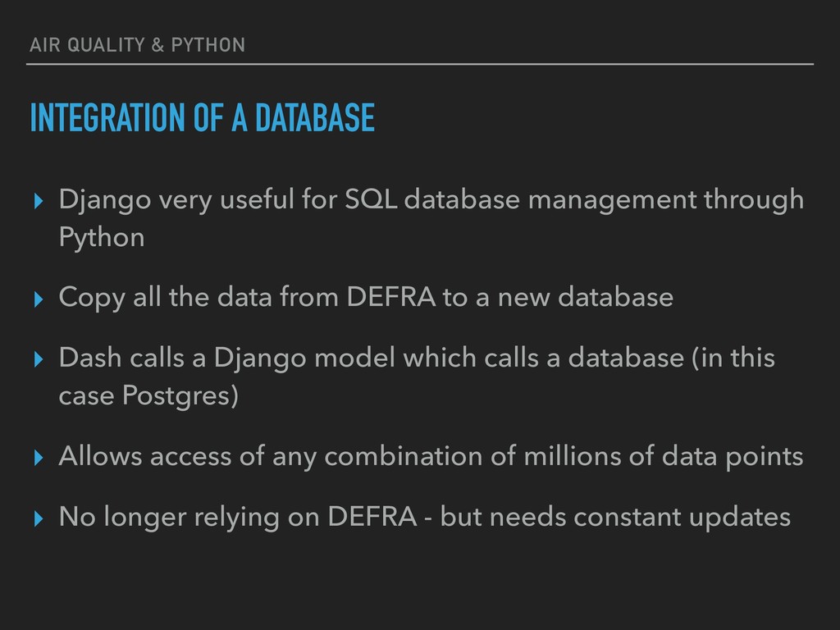This screenshot has width=840, height=630.
Task: Click the 'INTEGRATION OF A DATABASE' title
Action: click(x=203, y=118)
